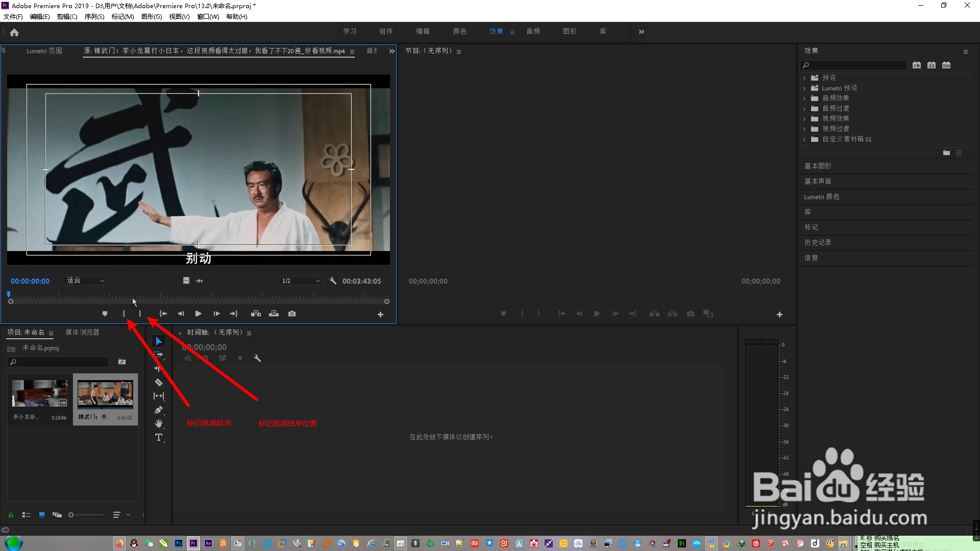Expand the 音频过渡 folder
The width and height of the screenshot is (980, 551).
click(804, 109)
